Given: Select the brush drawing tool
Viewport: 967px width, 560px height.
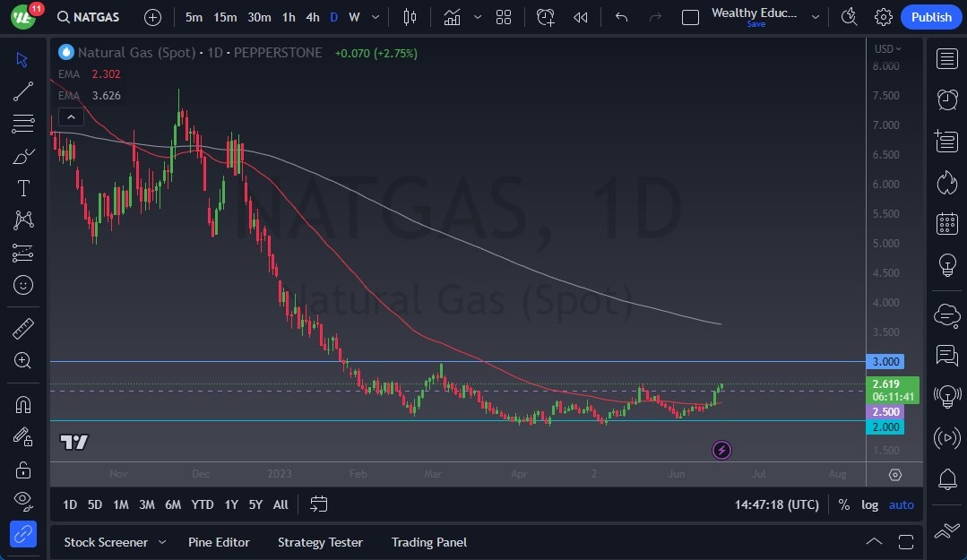Looking at the screenshot, I should pos(22,156).
